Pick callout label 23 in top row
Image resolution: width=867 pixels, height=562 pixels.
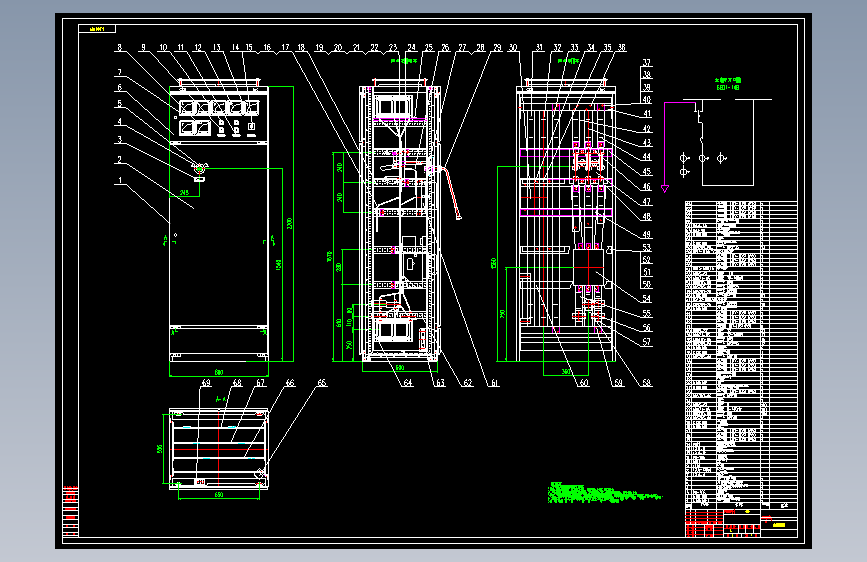tap(393, 48)
